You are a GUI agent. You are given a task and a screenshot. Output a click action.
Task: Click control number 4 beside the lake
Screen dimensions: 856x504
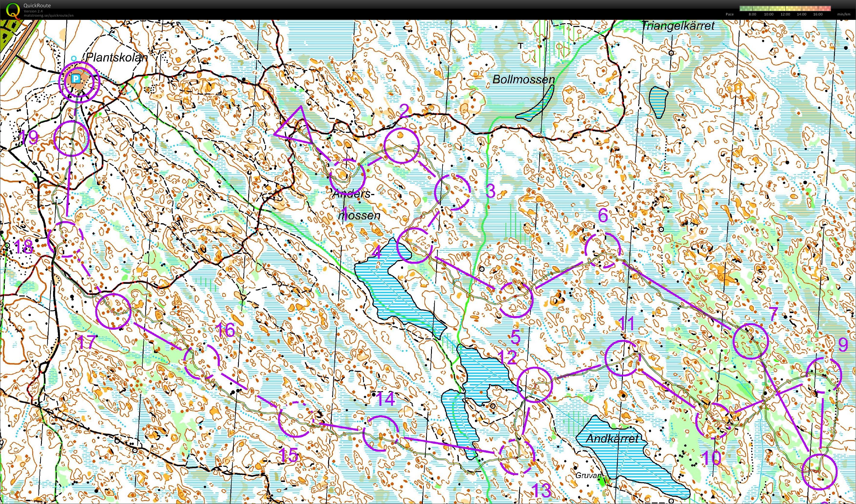[377, 252]
